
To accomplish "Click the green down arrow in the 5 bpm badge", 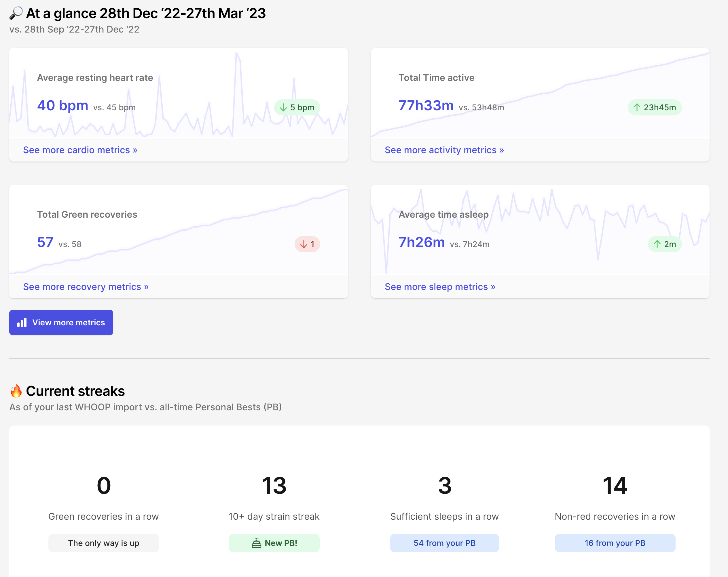I will [x=284, y=107].
